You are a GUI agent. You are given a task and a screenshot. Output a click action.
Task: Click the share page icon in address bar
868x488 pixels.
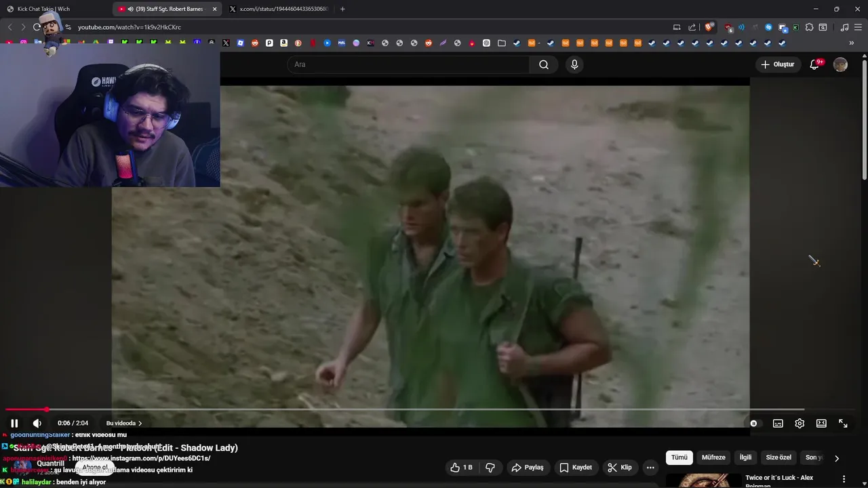[x=692, y=27]
